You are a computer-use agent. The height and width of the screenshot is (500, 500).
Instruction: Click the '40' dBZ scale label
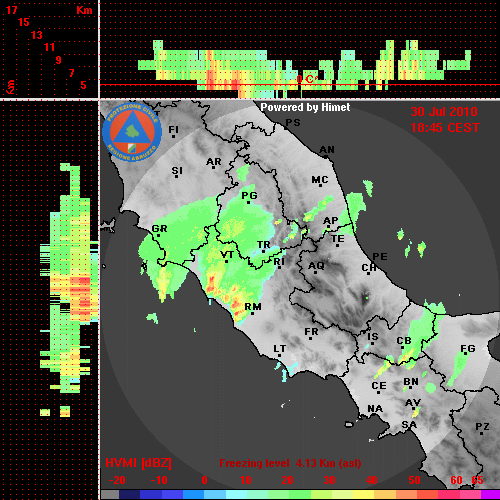pyautogui.click(x=372, y=480)
